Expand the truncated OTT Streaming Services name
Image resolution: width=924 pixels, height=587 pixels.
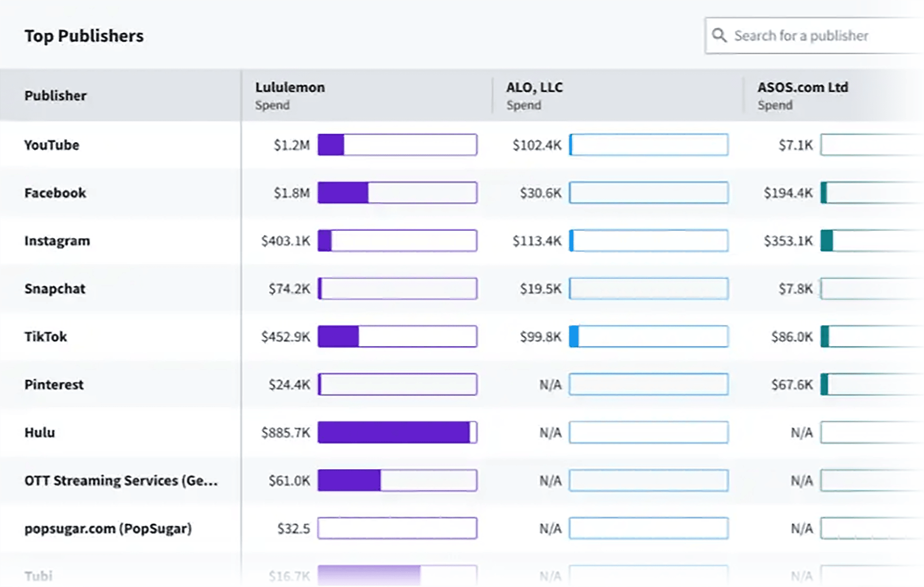coord(121,480)
